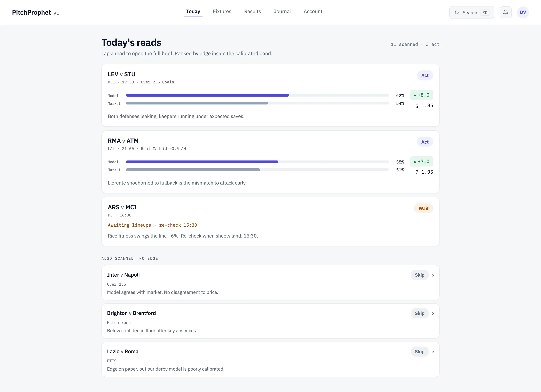Screen dimensions: 541x392
Task: Expand Inter v Napoli row chevron
Action: click(433, 275)
